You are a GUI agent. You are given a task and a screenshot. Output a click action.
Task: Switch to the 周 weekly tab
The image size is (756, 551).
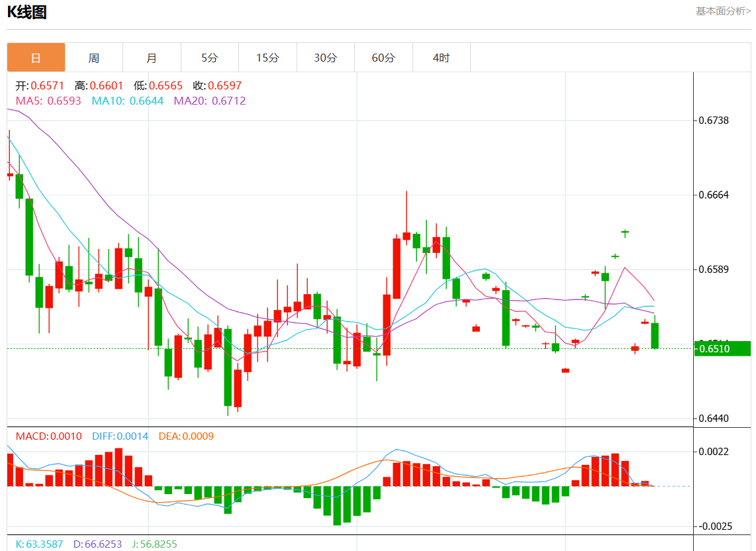click(94, 58)
